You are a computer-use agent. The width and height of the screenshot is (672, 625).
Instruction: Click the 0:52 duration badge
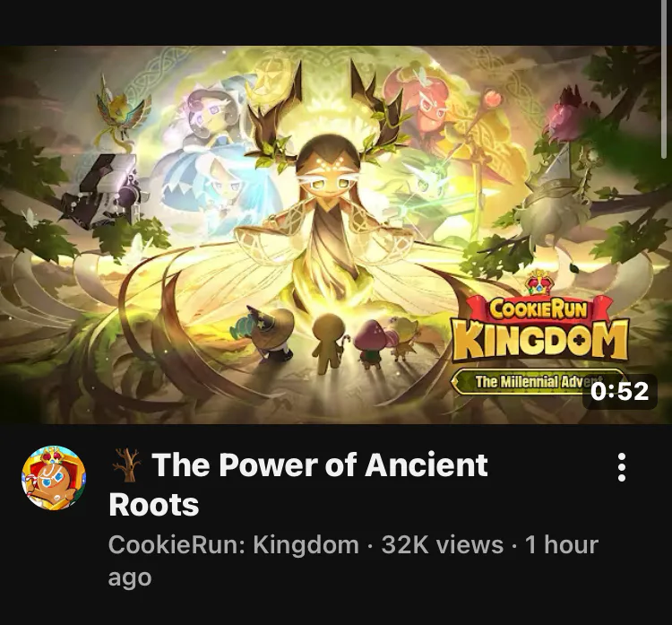tap(620, 391)
